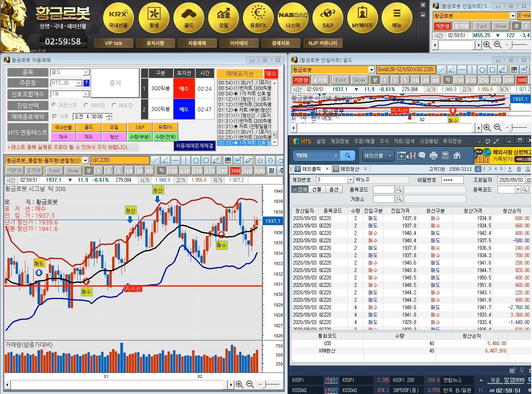This screenshot has width=532, height=394.
Task: Click the HTS printer icon
Action: tap(433, 156)
